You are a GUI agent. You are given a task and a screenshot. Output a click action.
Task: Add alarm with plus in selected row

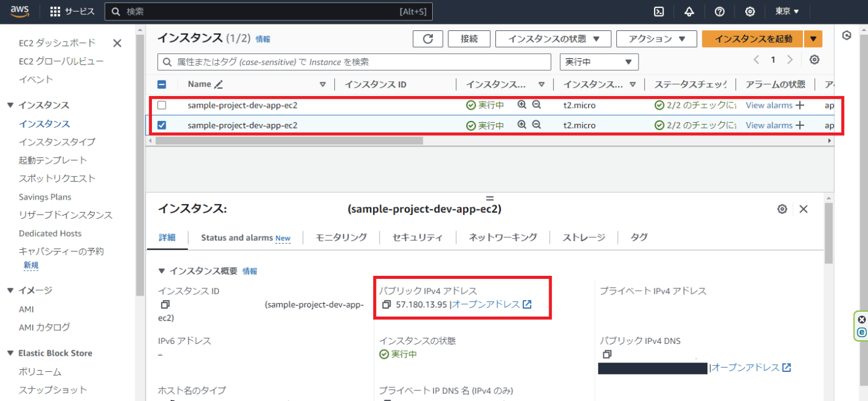click(800, 125)
